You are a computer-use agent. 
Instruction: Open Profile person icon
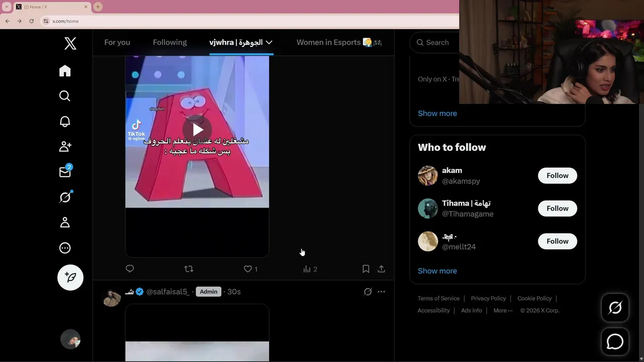pyautogui.click(x=65, y=223)
